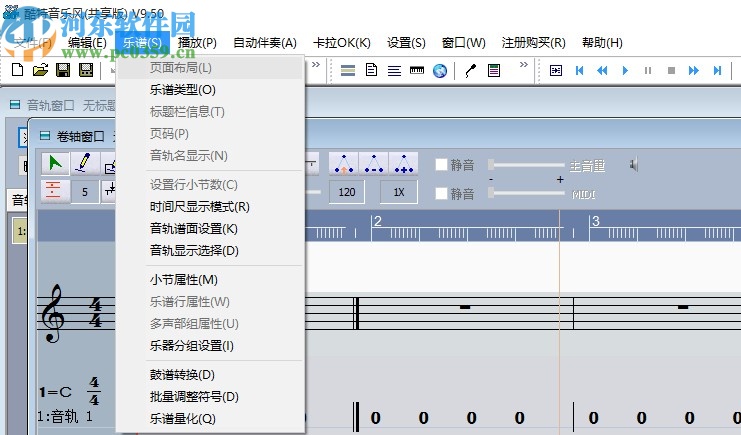The width and height of the screenshot is (741, 435).
Task: Click the red line spacing icon
Action: [53, 191]
